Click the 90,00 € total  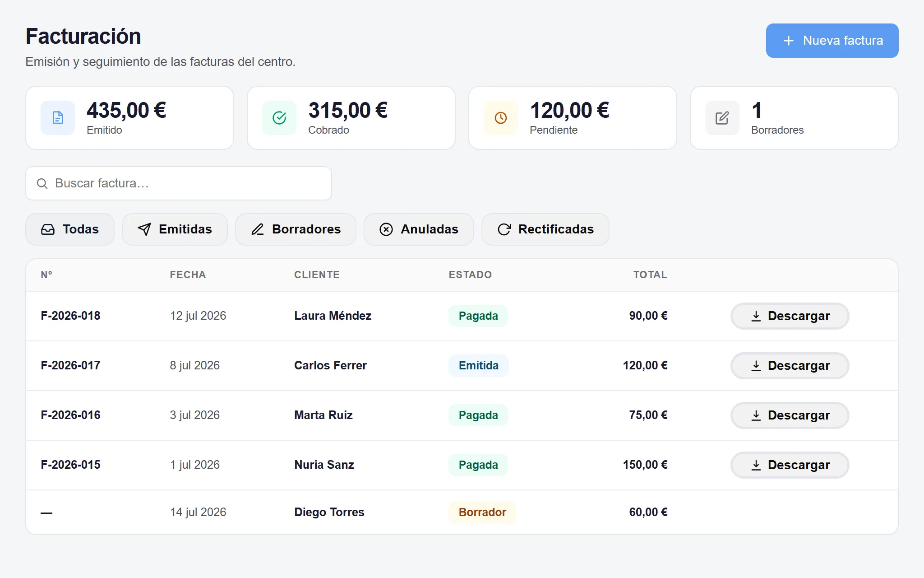coord(648,316)
